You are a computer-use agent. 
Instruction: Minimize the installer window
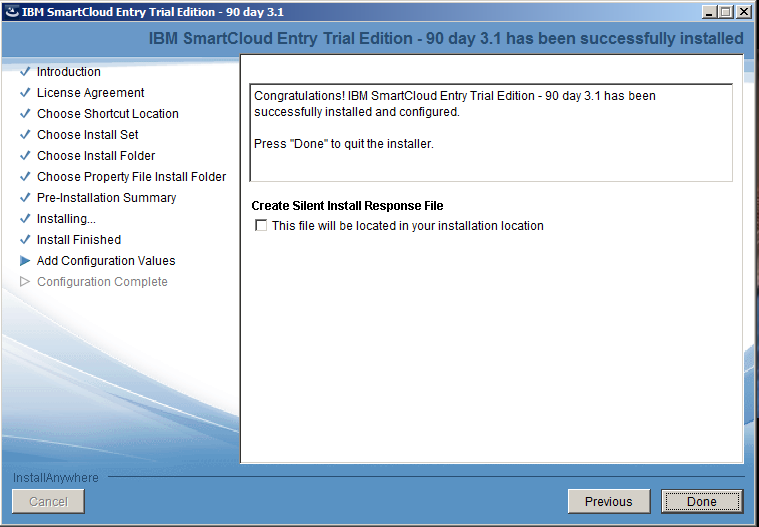pyautogui.click(x=710, y=12)
